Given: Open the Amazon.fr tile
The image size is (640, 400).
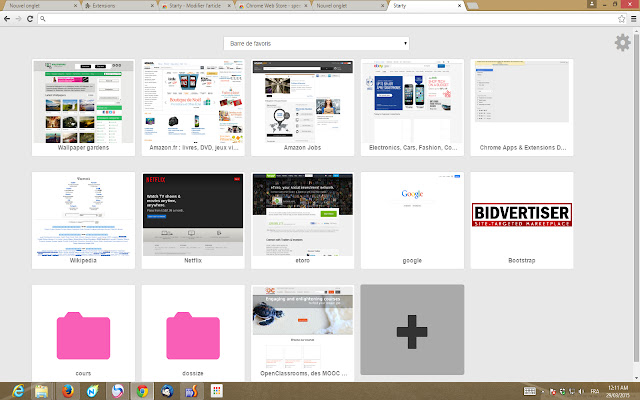Looking at the screenshot, I should (193, 107).
